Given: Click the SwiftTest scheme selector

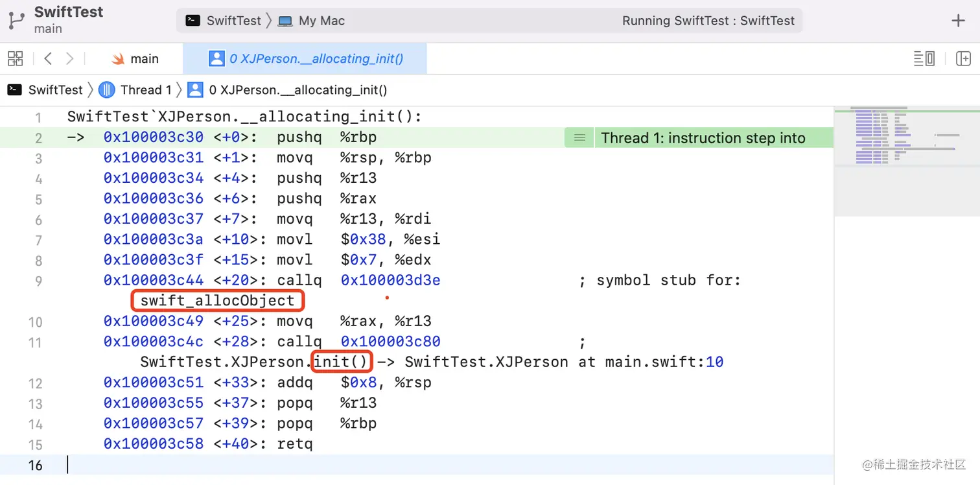Looking at the screenshot, I should 224,21.
